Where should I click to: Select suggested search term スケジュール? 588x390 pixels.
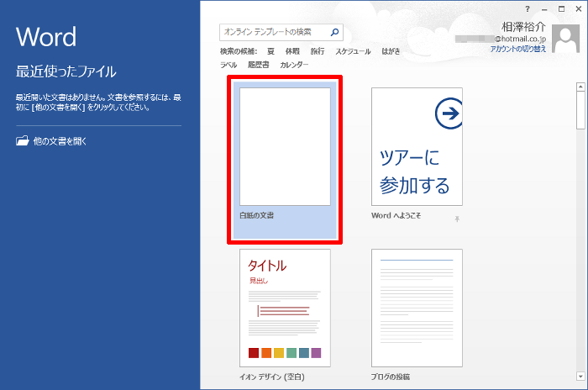click(x=353, y=51)
